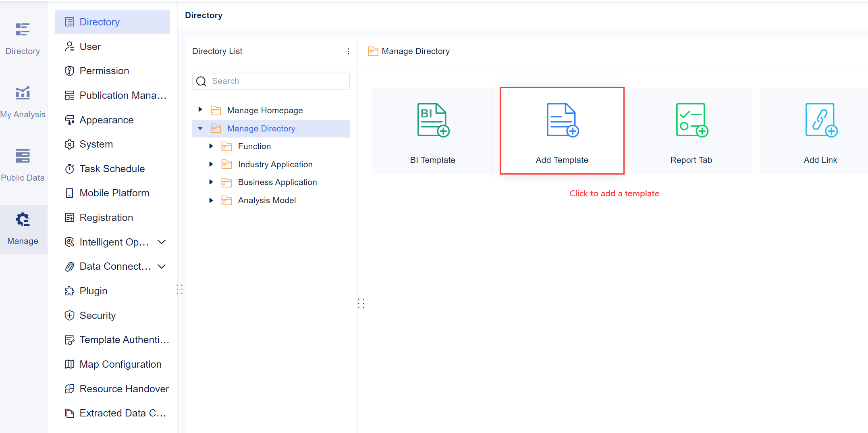Open the Directory List options menu

click(x=348, y=51)
